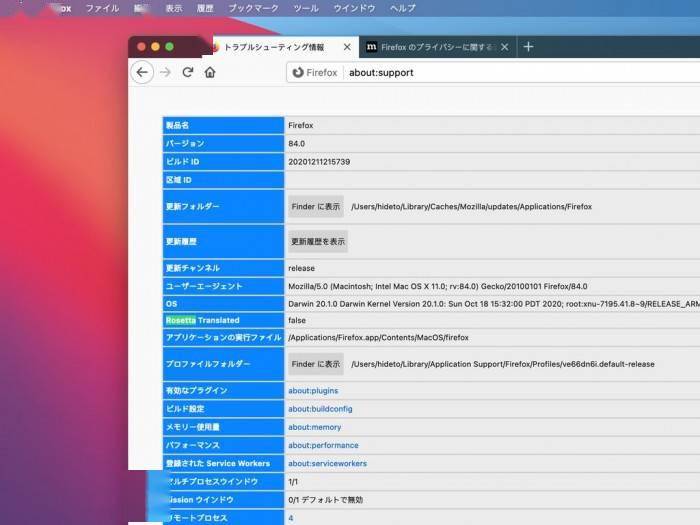Click the リモートプロセス value 4 link
Screen dimensions: 700x525
tap(291, 518)
